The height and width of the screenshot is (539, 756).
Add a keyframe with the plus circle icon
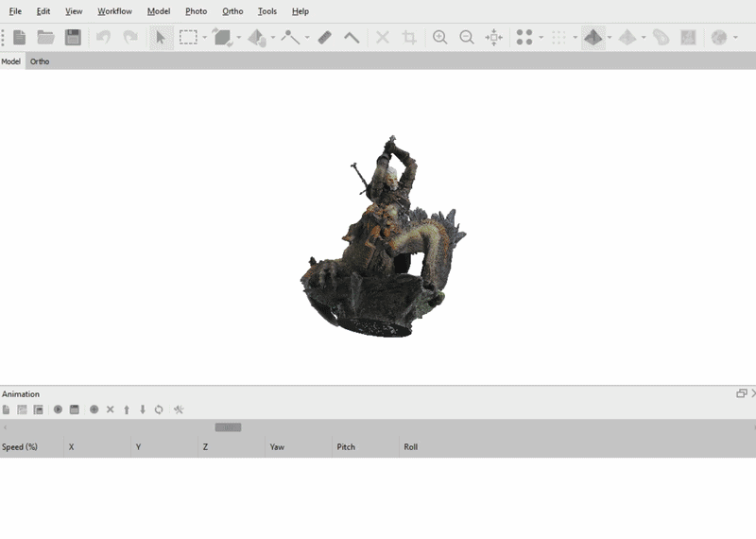pyautogui.click(x=94, y=409)
